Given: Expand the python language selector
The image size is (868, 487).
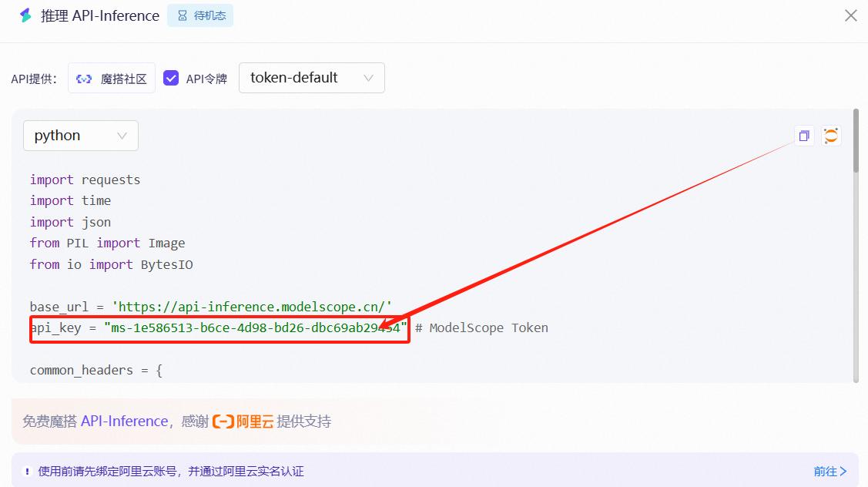Looking at the screenshot, I should (x=80, y=136).
